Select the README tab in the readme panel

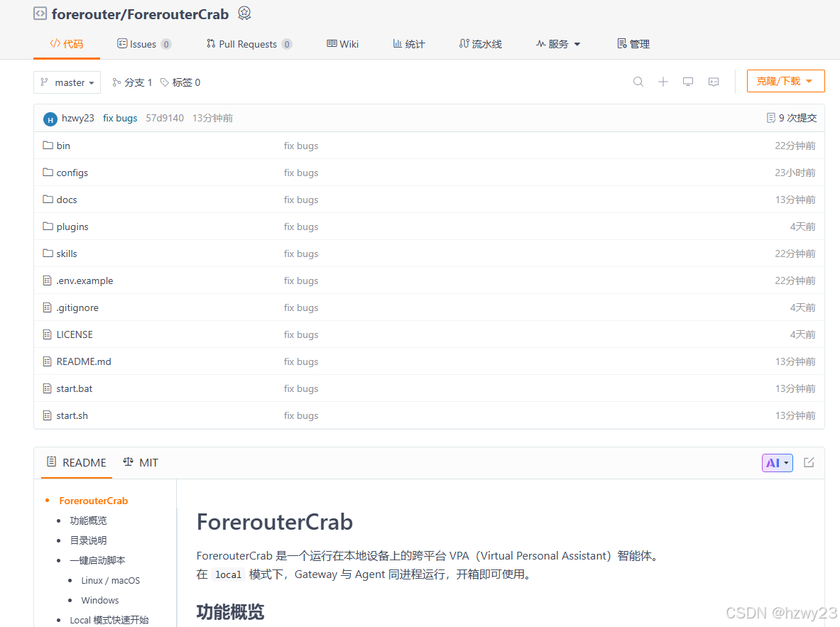click(77, 462)
